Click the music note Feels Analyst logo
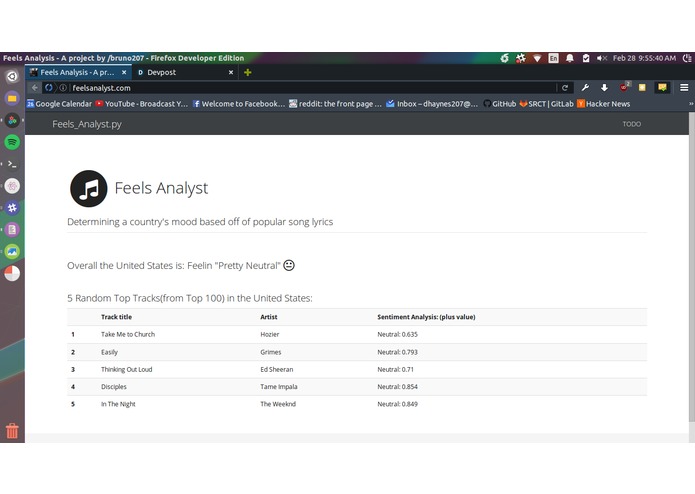Image resolution: width=695 pixels, height=494 pixels. pyautogui.click(x=89, y=188)
